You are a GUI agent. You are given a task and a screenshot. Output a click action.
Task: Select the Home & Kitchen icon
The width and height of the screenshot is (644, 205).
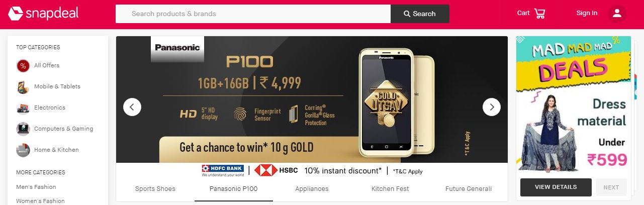coord(23,150)
